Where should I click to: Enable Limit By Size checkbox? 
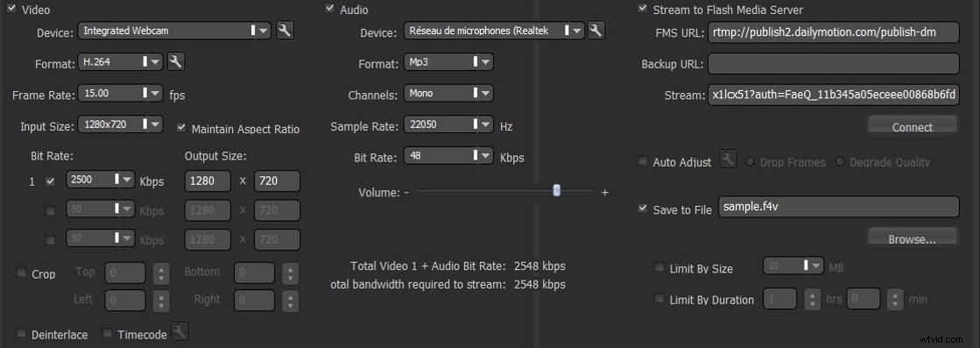[x=659, y=267]
